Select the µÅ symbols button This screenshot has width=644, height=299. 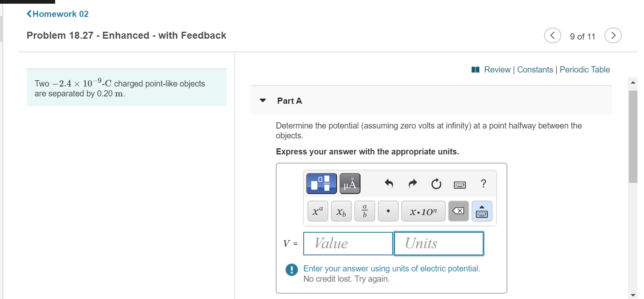tap(350, 183)
